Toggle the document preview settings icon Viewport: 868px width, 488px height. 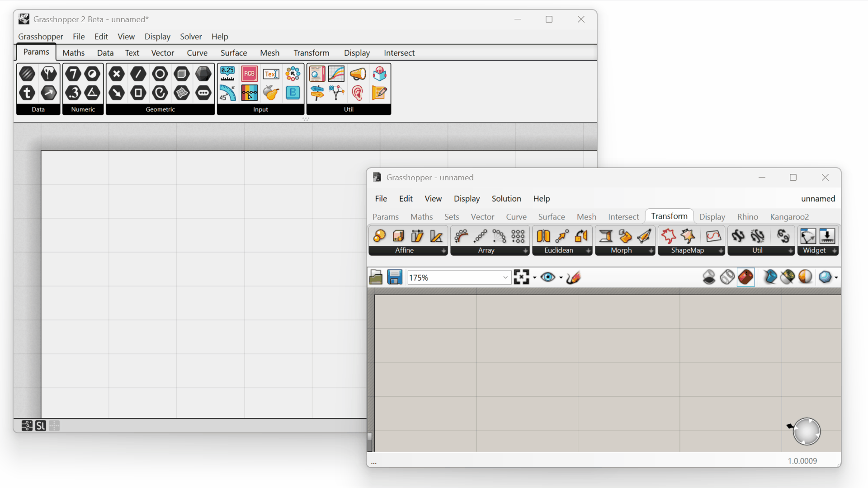coord(788,277)
